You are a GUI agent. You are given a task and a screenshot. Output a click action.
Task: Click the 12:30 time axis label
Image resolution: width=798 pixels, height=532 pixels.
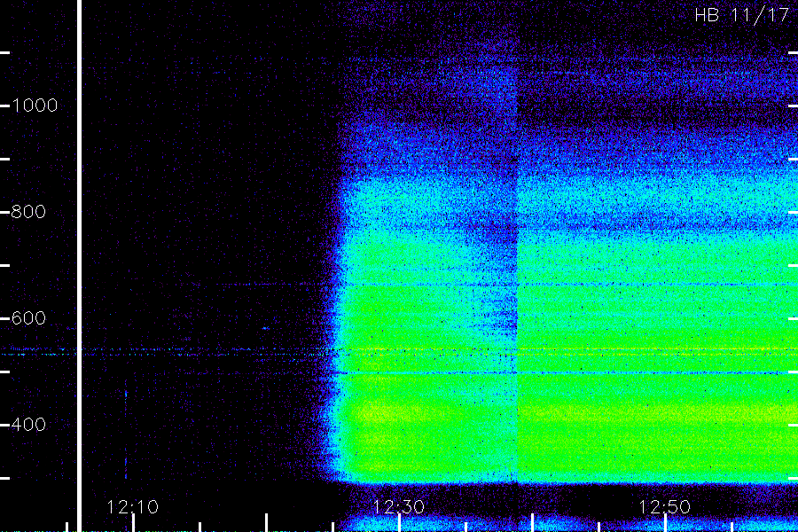click(398, 507)
